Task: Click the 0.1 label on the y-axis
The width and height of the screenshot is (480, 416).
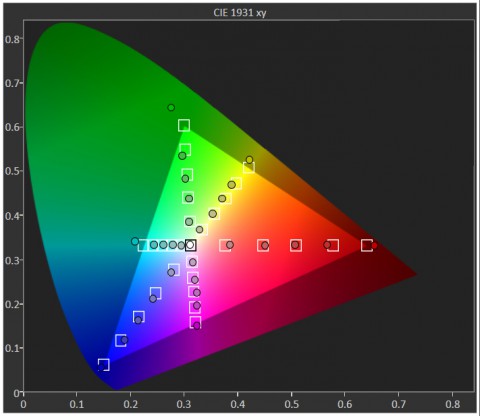Action: pos(12,348)
